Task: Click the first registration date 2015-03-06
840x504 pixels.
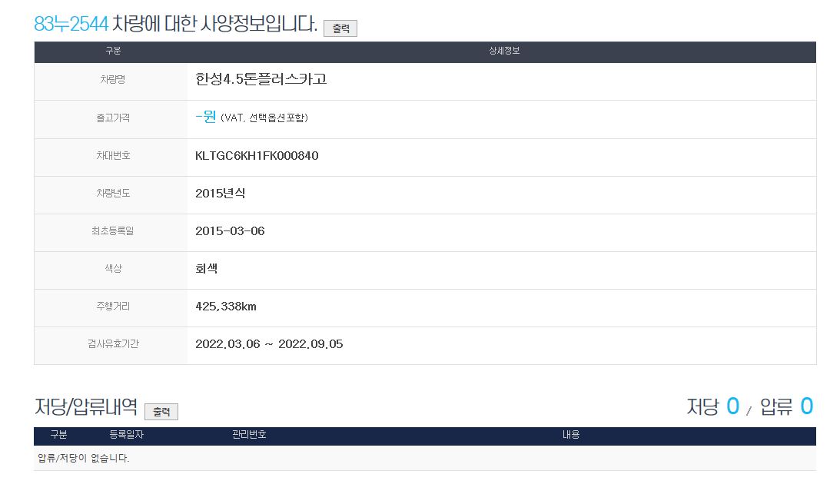Action: pos(230,231)
